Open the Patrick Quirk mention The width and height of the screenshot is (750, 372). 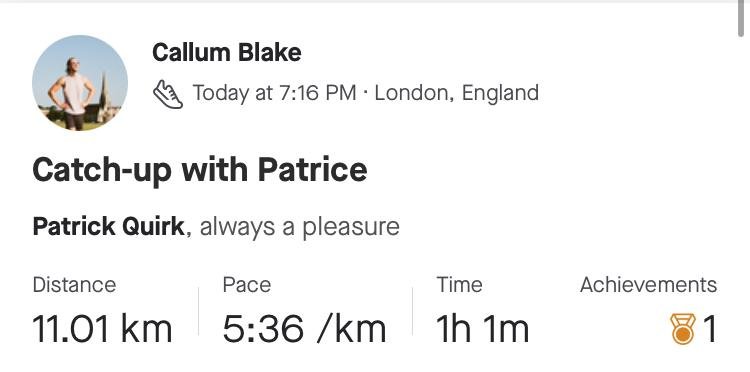coord(109,226)
